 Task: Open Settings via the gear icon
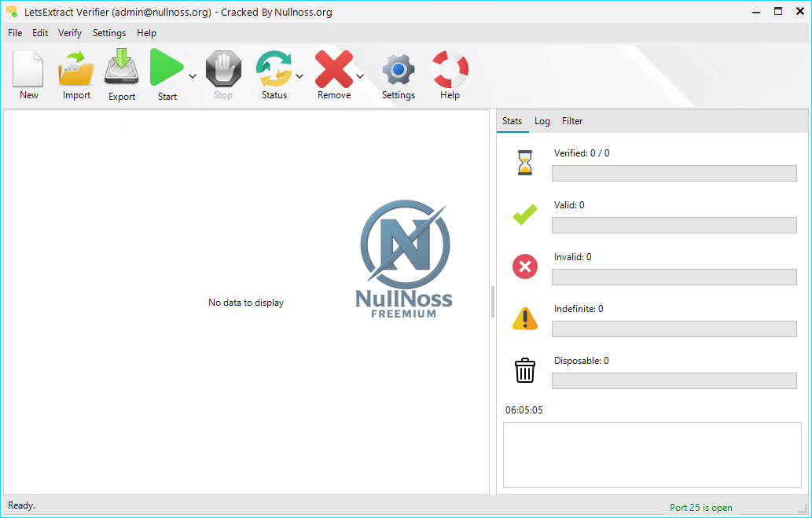398,69
